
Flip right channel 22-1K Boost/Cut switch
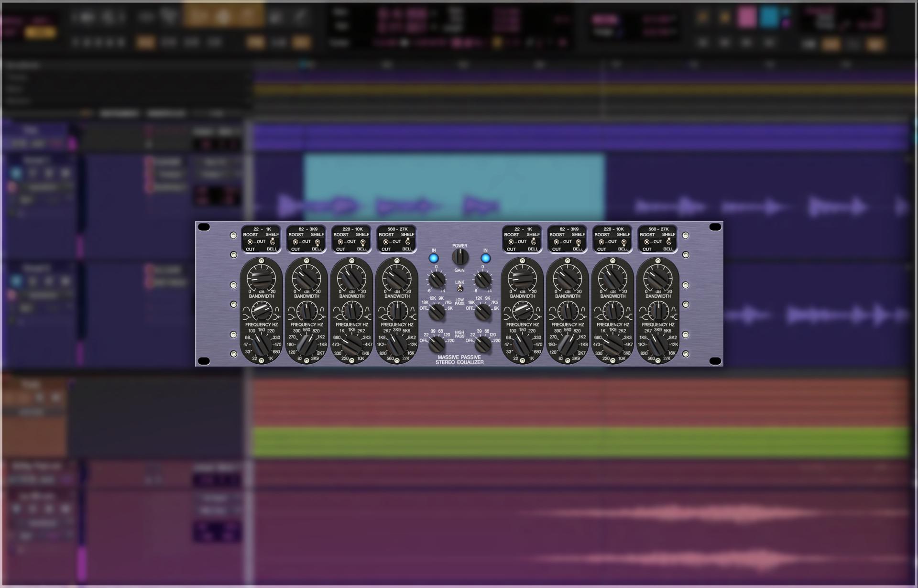511,242
